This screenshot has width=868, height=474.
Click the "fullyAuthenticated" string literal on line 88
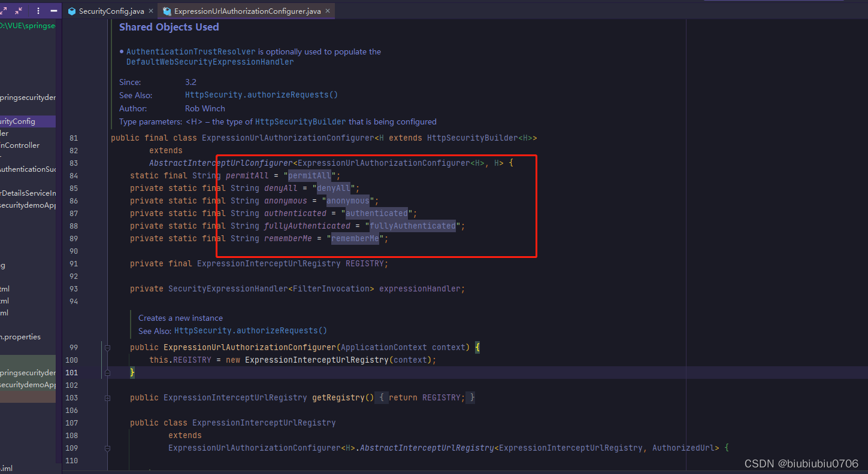[412, 226]
